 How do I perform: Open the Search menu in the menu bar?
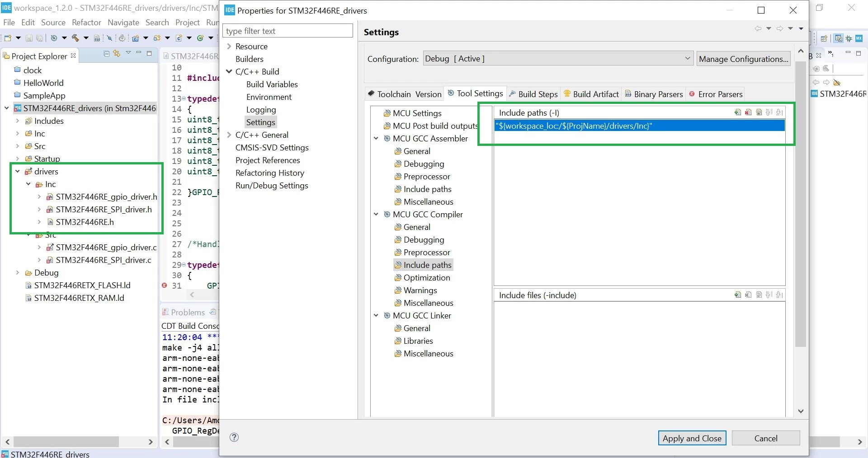point(157,22)
